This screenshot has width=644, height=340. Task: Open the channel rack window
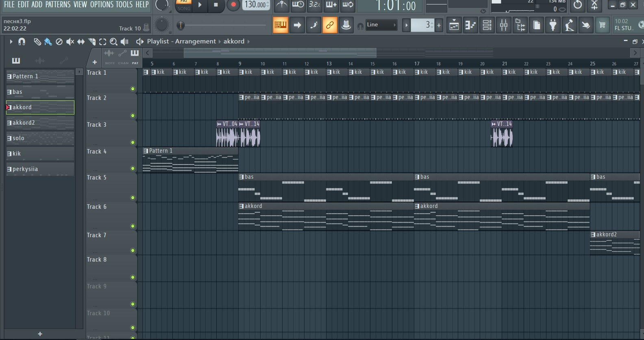(487, 25)
